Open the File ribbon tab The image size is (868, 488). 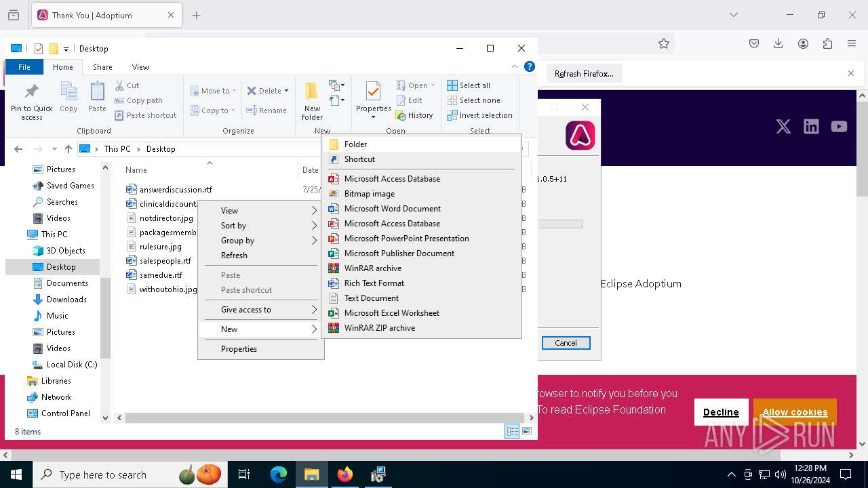pos(24,67)
